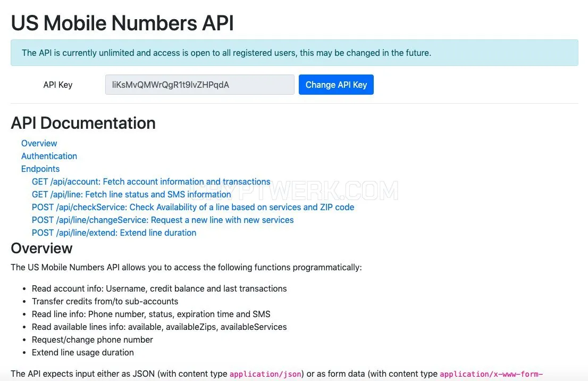The height and width of the screenshot is (381, 588).
Task: Open the Overview documentation link
Action: (39, 143)
